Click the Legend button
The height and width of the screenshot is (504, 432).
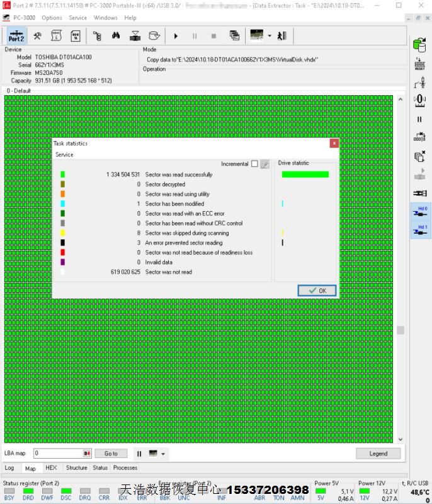pos(378,454)
